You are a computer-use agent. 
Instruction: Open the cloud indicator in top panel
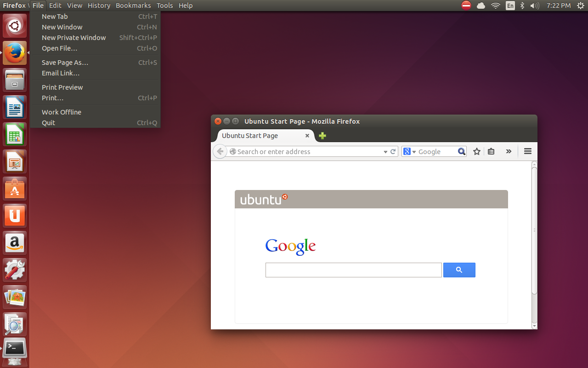click(481, 6)
